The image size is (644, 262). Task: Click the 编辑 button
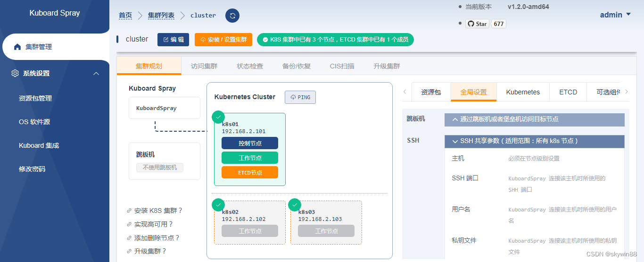(173, 40)
